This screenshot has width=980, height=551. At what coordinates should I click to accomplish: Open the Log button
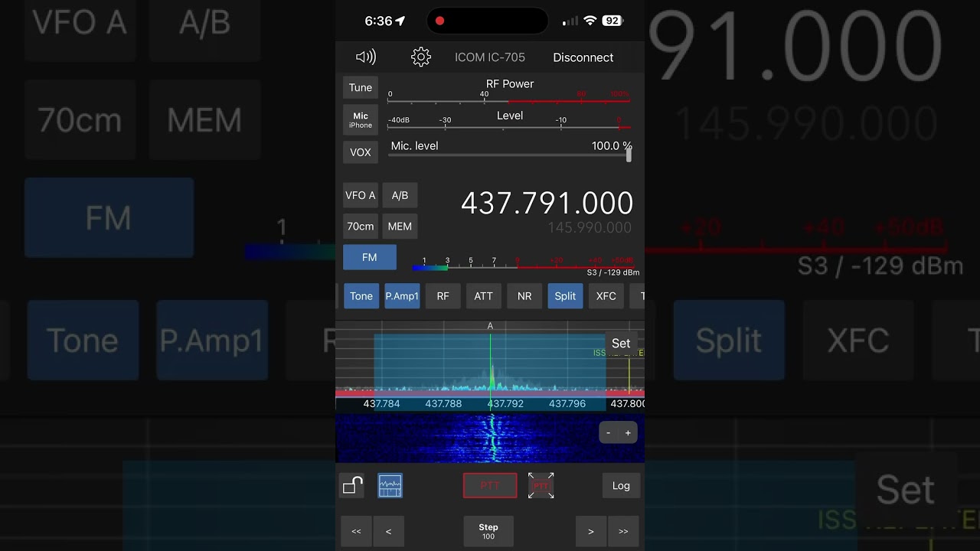[621, 485]
